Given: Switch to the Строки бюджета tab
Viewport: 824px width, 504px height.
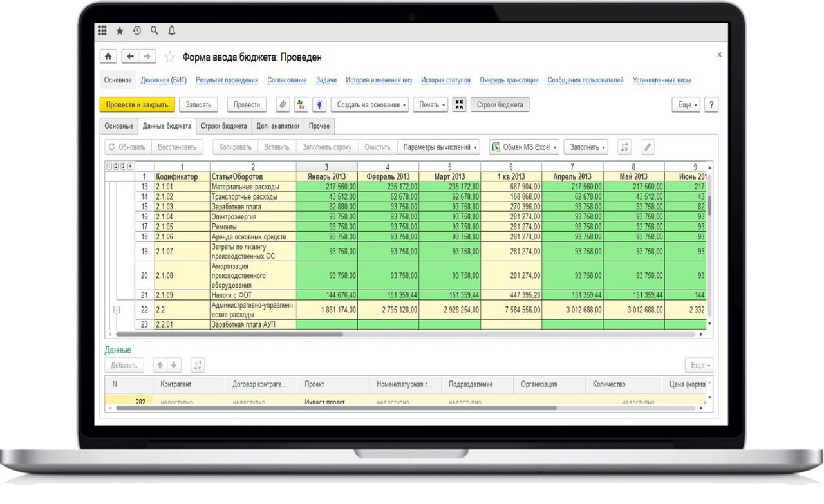Looking at the screenshot, I should click(x=223, y=126).
